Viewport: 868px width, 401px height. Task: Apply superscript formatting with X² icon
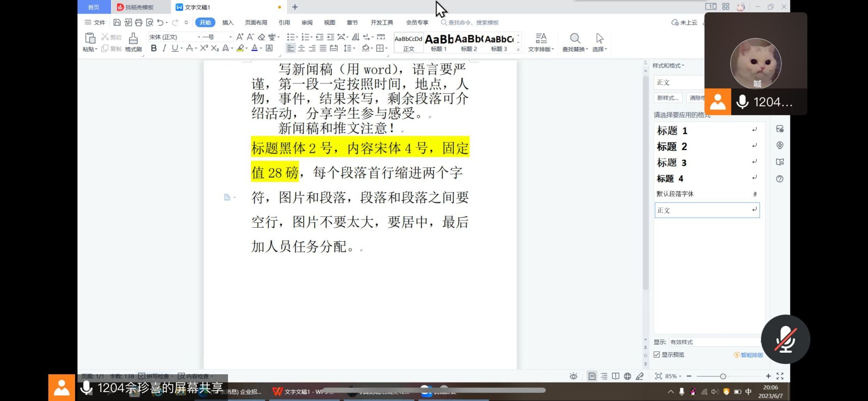[204, 48]
